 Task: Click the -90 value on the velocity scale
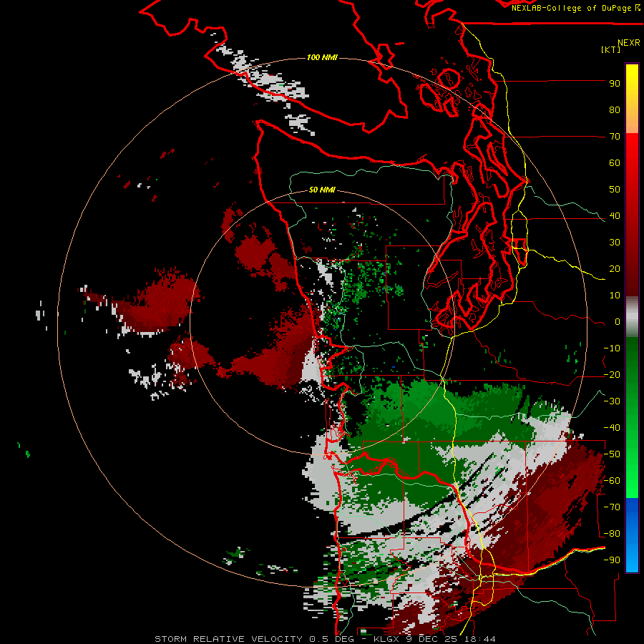tap(612, 560)
